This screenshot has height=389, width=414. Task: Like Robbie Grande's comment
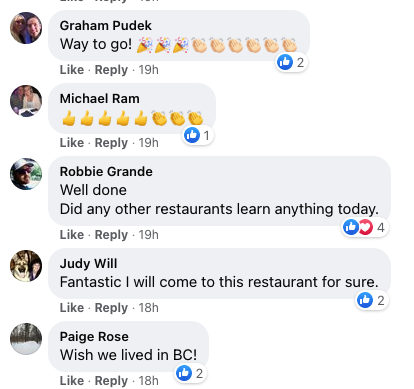[72, 235]
